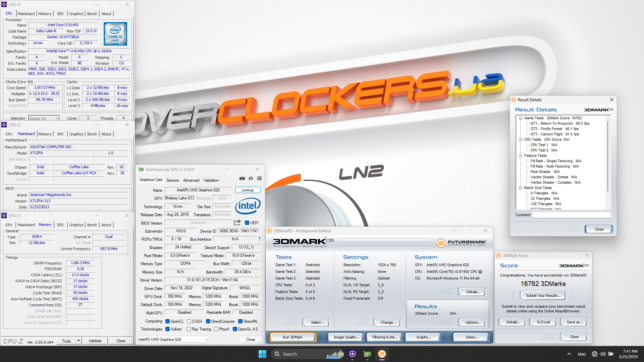Click Comment input field in Result Details

(x=572, y=215)
